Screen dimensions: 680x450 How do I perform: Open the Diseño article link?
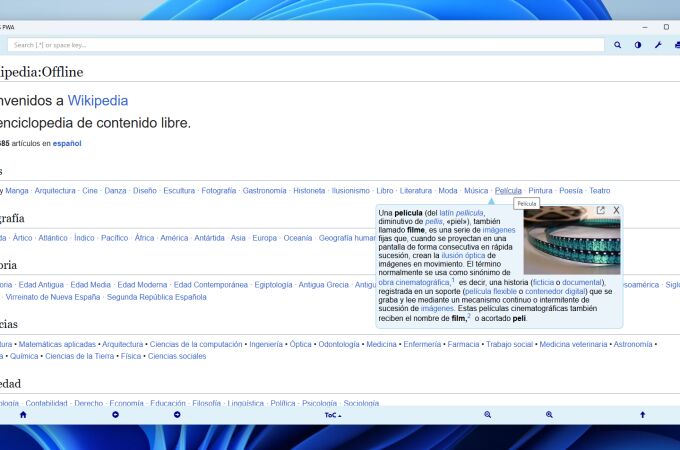tap(144, 191)
